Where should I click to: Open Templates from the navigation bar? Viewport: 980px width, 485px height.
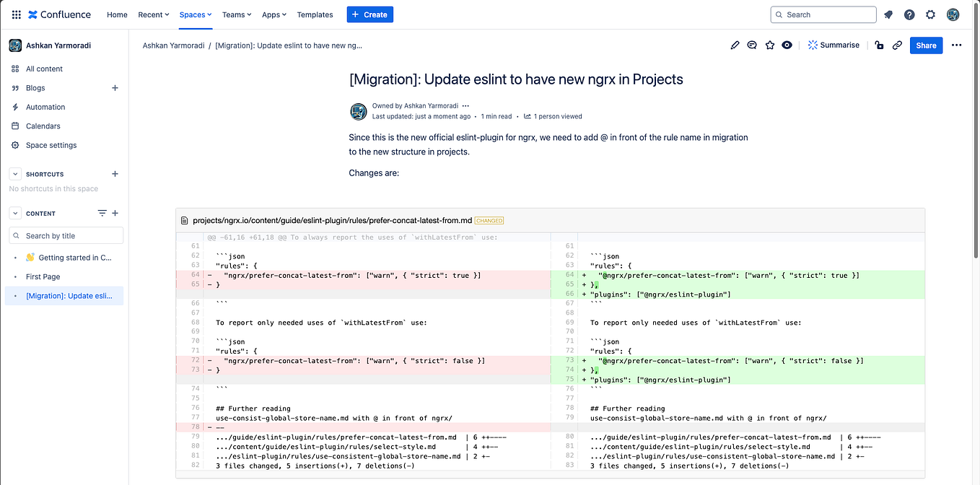(x=313, y=14)
